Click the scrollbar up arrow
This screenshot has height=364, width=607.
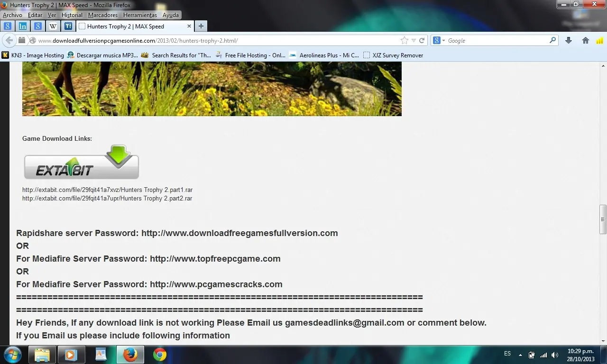tap(603, 65)
